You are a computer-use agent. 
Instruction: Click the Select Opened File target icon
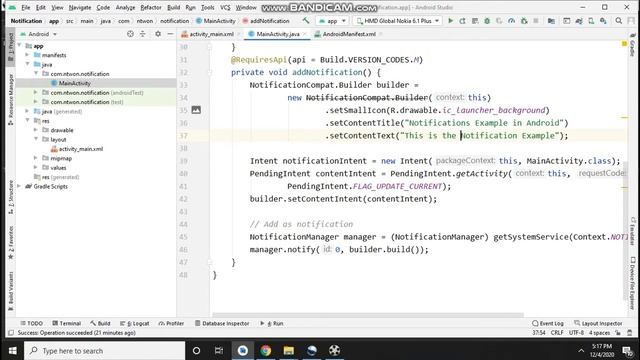click(x=130, y=34)
